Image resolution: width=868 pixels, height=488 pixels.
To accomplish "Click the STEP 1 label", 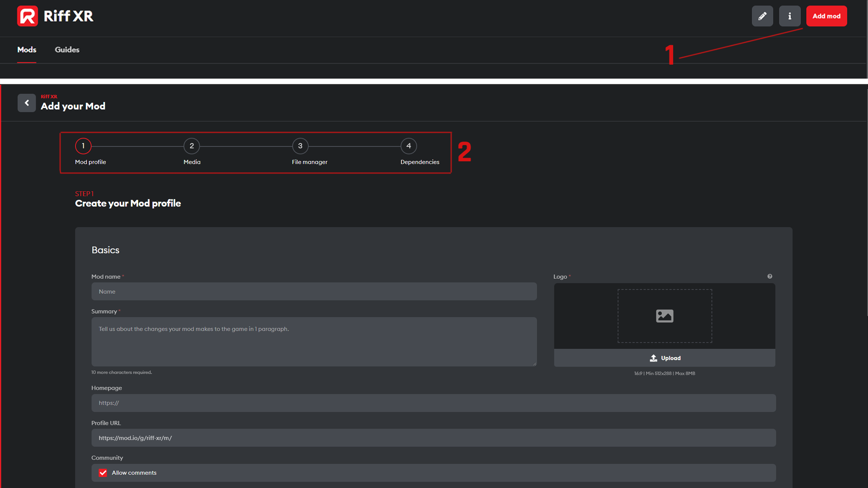I will pos(85,193).
